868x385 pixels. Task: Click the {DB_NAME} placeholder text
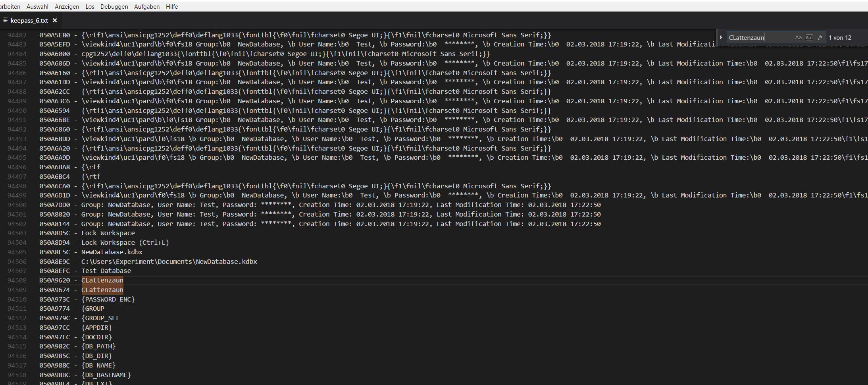[98, 365]
